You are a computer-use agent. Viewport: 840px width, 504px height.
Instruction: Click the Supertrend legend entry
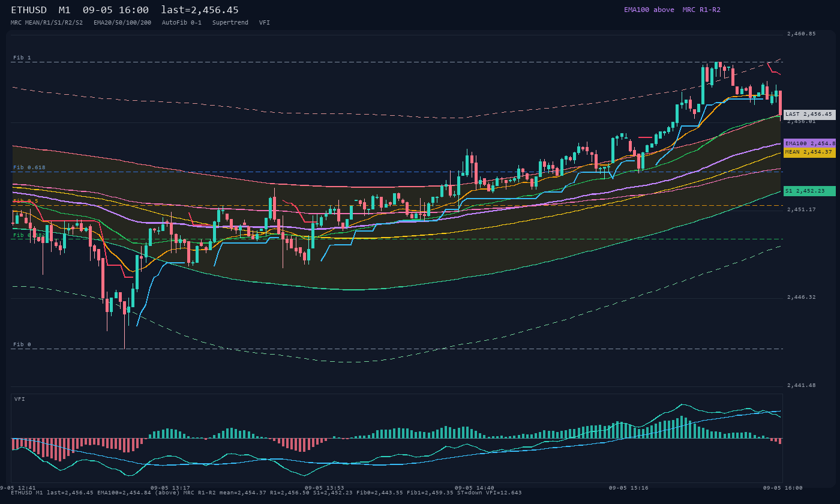pyautogui.click(x=230, y=23)
